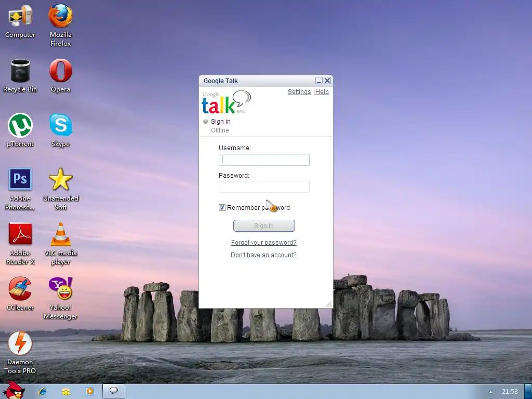This screenshot has width=532, height=399.
Task: Open Internet Explorer from taskbar
Action: [x=43, y=392]
